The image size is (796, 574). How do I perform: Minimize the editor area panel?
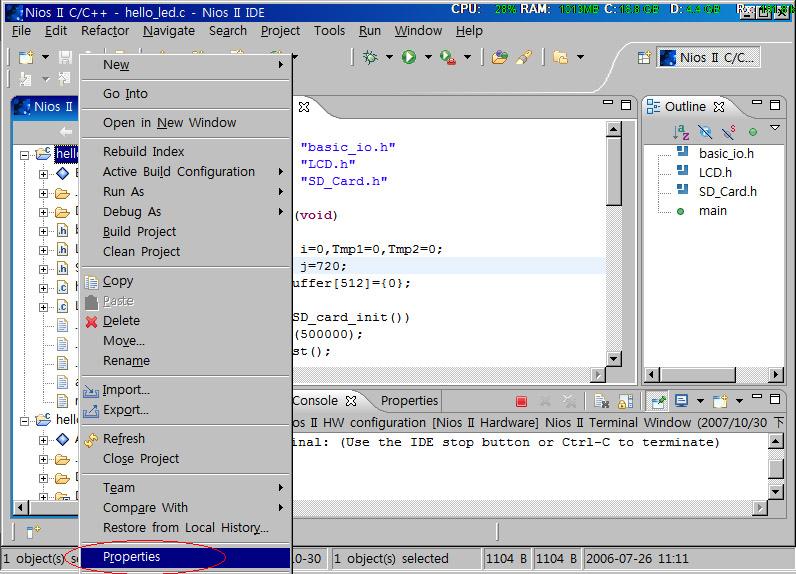pyautogui.click(x=608, y=103)
